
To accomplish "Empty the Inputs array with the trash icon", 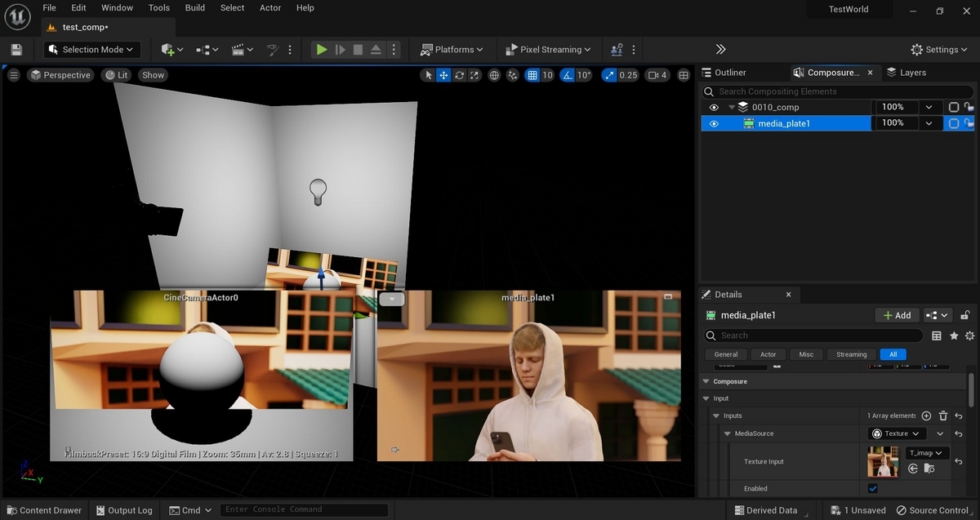I will click(942, 416).
